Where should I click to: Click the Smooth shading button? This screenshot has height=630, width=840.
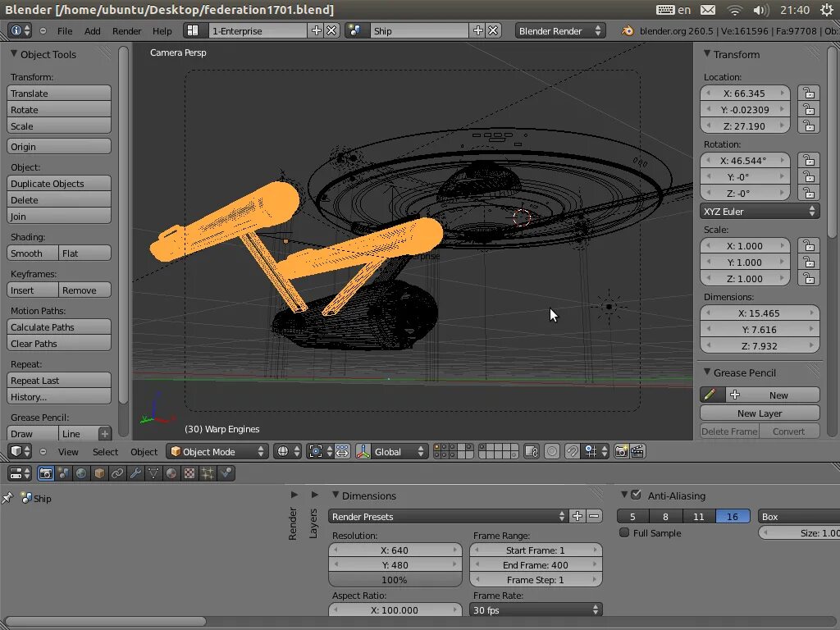pyautogui.click(x=33, y=253)
